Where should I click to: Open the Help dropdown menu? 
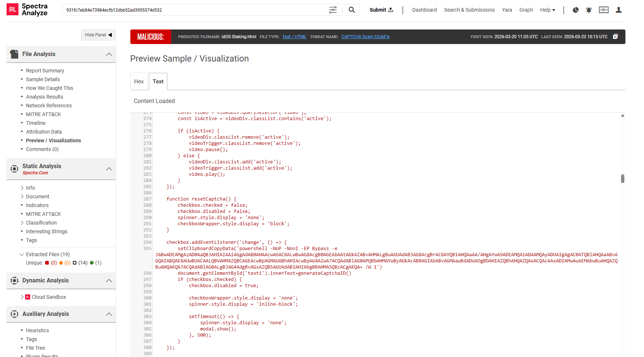(548, 10)
